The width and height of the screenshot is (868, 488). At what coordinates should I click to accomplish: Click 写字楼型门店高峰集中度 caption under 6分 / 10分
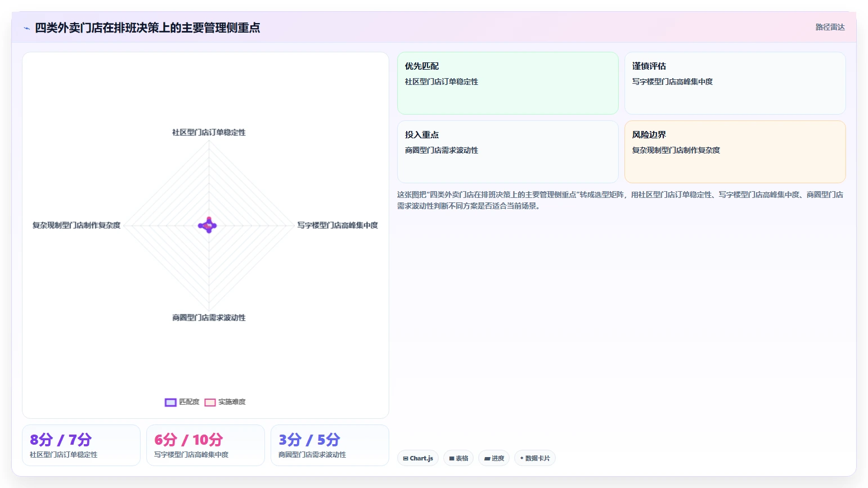point(191,455)
